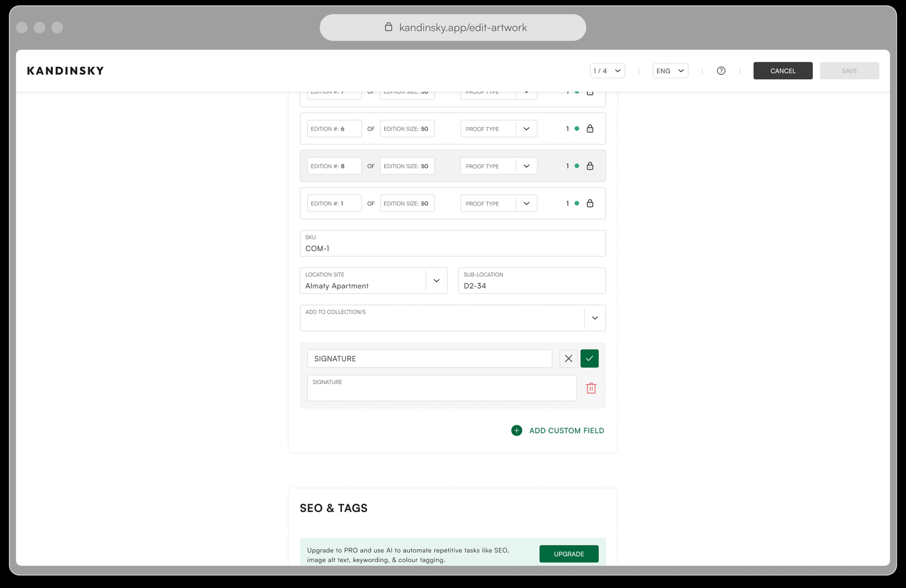Viewport: 906px width, 588px height.
Task: Click the Sub-Location input field
Action: 532,281
